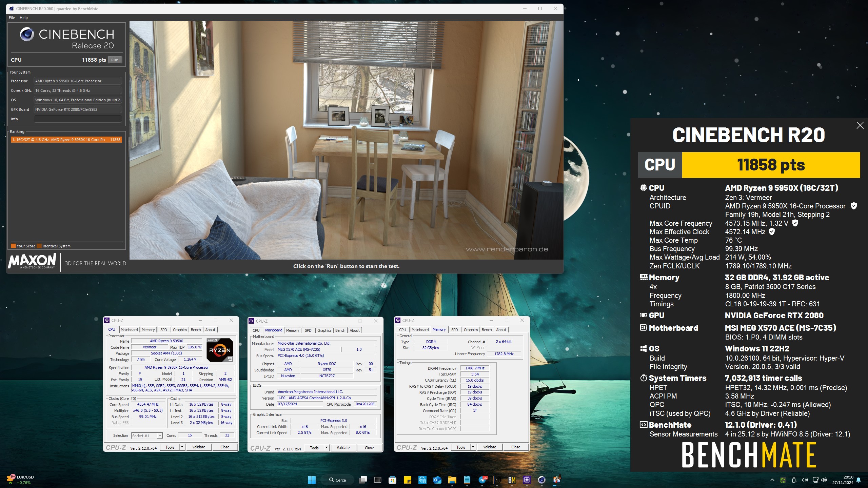The width and height of the screenshot is (868, 488).
Task: Switch to Cinebench from the taskbar
Action: [541, 480]
